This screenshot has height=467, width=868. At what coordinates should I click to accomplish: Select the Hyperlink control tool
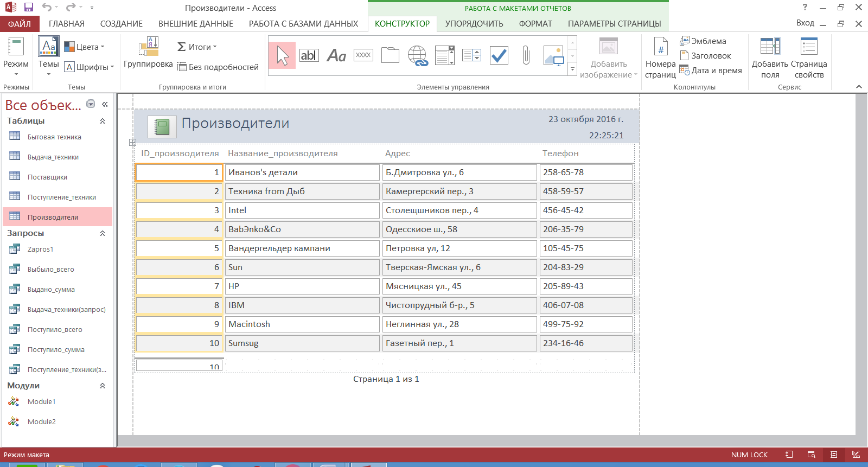pyautogui.click(x=418, y=55)
